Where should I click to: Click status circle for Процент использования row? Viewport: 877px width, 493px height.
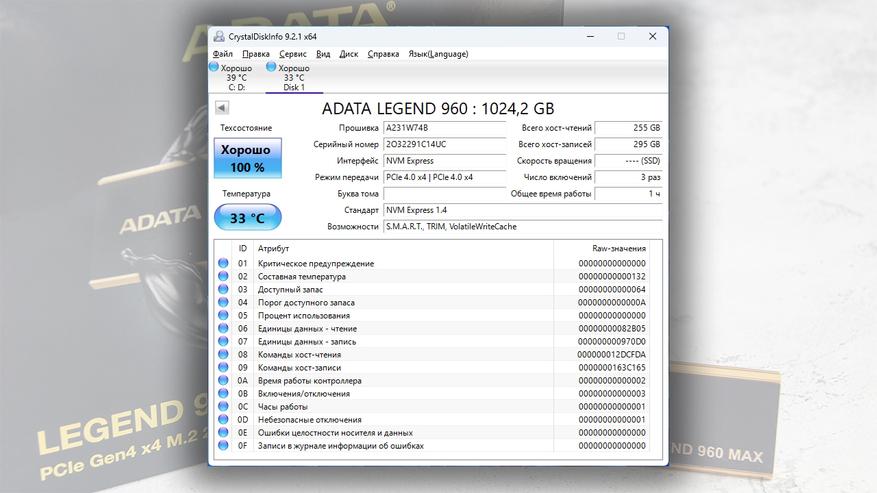click(x=223, y=315)
